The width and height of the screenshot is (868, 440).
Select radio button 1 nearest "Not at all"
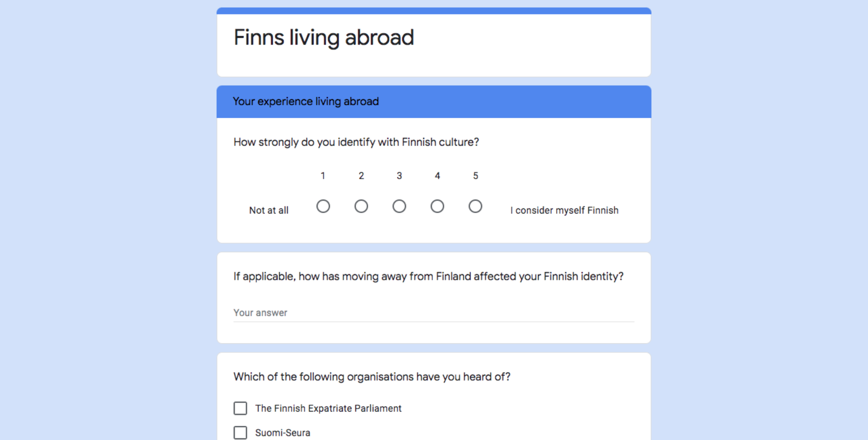click(323, 206)
